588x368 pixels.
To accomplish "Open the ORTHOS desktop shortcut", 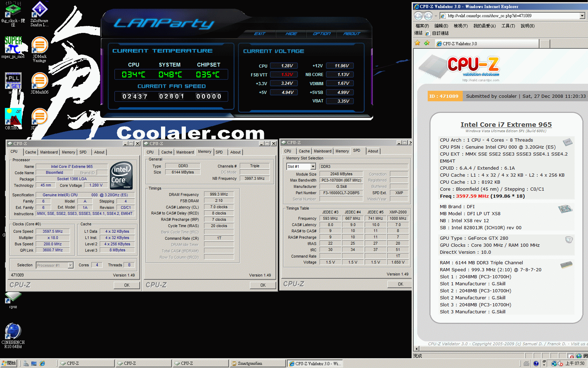I will (13, 119).
